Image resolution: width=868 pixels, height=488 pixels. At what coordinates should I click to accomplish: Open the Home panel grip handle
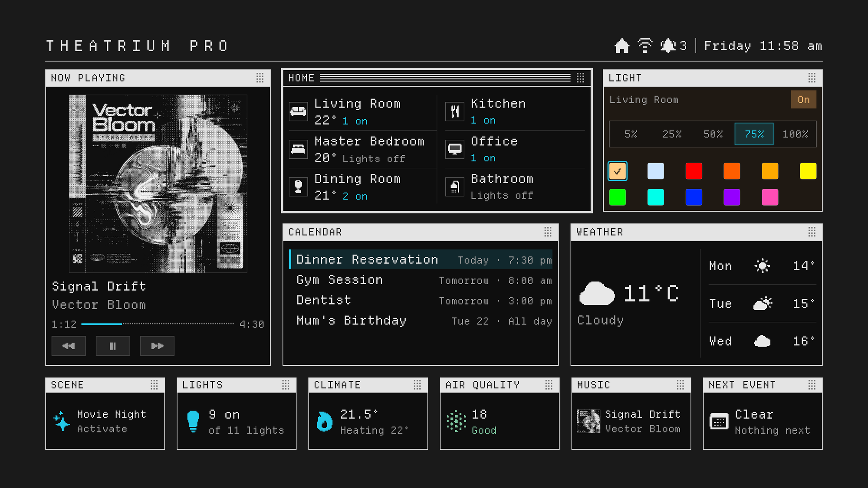tap(580, 78)
